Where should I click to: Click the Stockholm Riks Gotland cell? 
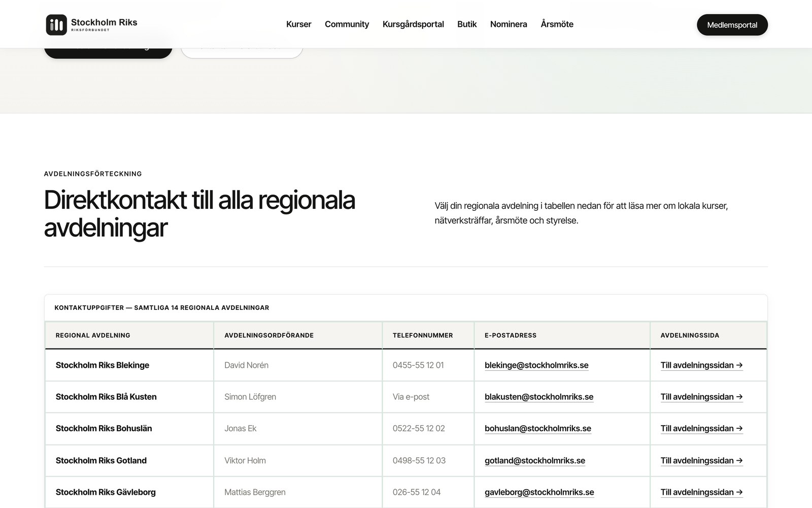coord(129,461)
